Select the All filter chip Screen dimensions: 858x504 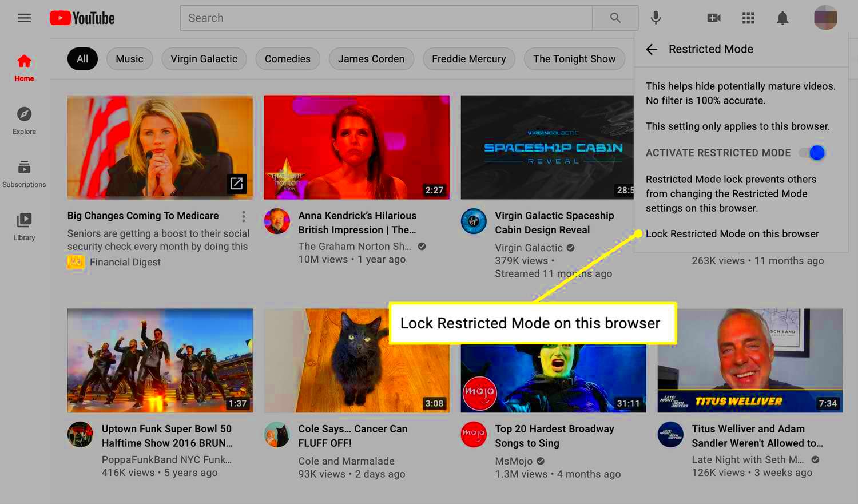tap(82, 59)
